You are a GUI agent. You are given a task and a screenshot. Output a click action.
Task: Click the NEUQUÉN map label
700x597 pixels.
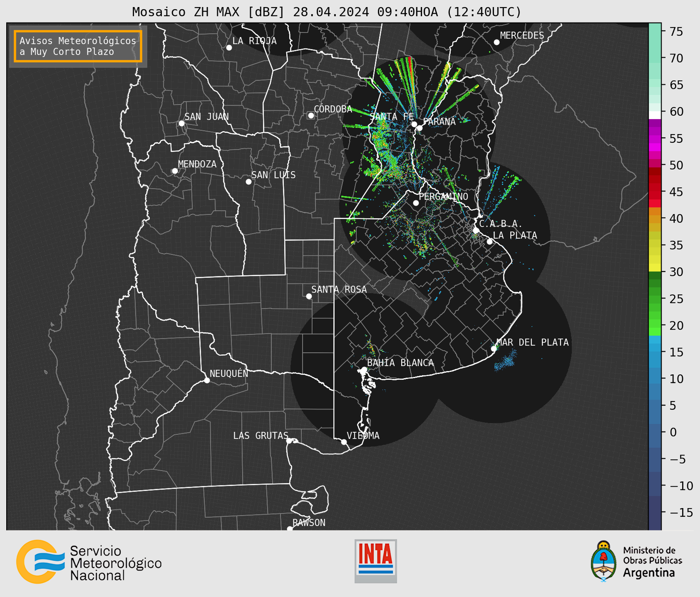[229, 373]
